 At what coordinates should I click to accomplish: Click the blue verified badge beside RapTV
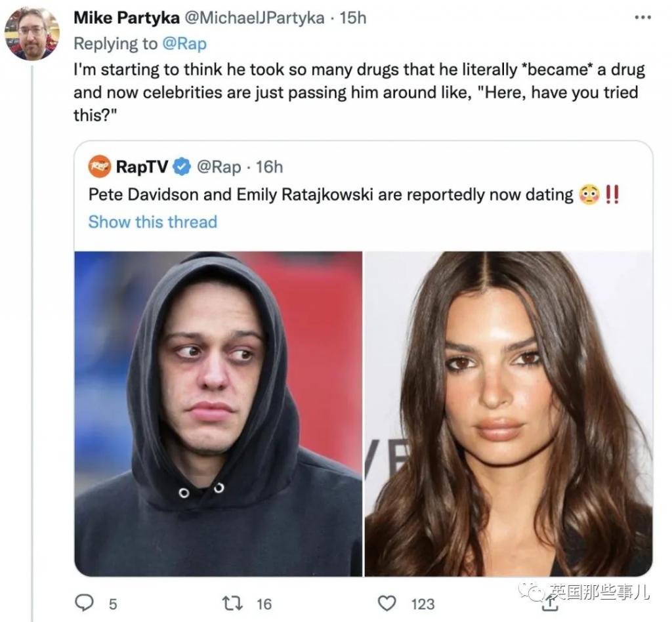pyautogui.click(x=182, y=167)
